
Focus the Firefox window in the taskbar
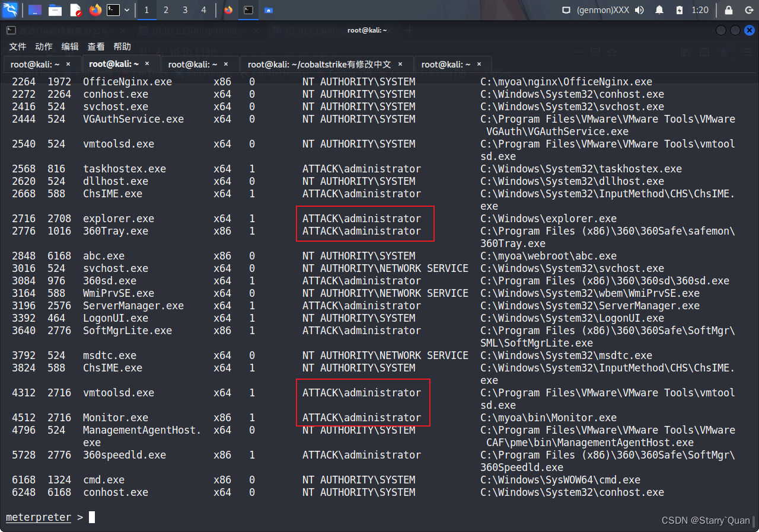click(228, 10)
